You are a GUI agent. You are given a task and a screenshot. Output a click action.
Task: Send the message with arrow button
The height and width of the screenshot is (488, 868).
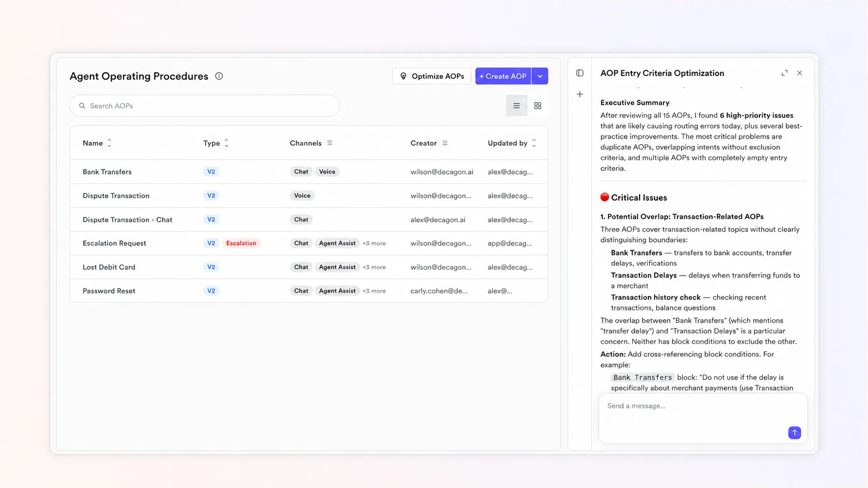click(x=795, y=433)
